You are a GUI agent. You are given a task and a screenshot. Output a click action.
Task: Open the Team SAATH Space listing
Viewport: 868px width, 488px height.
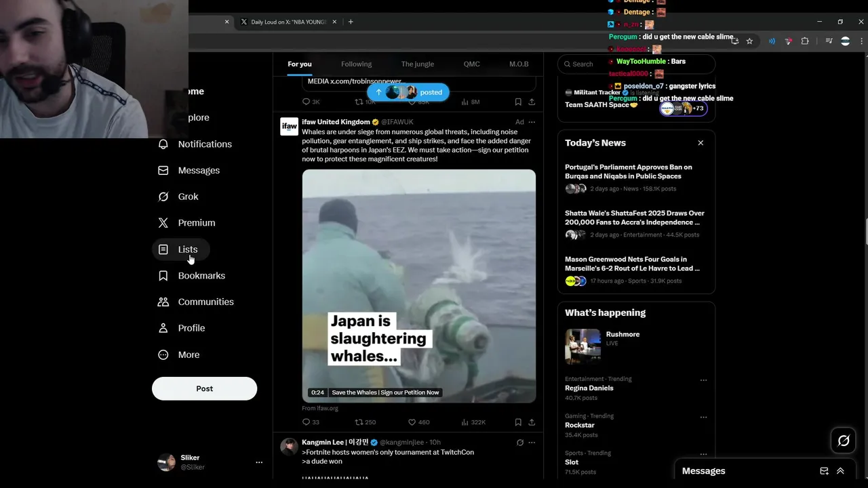(601, 105)
